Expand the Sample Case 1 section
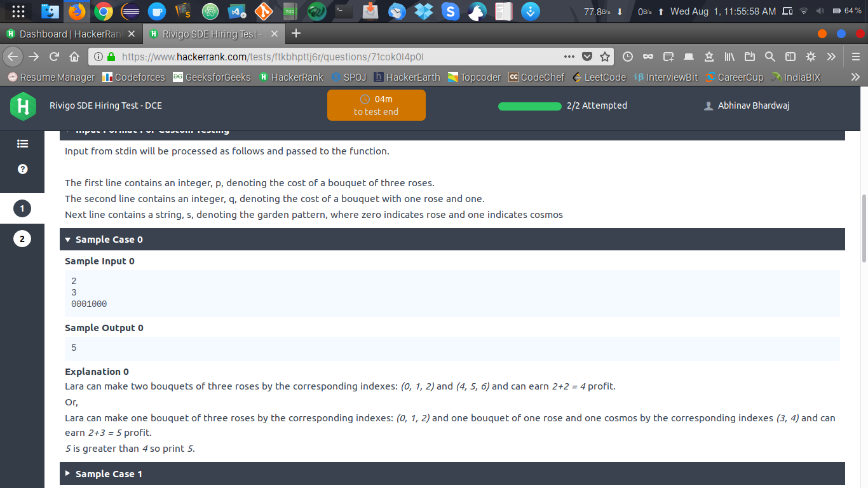 tap(452, 474)
